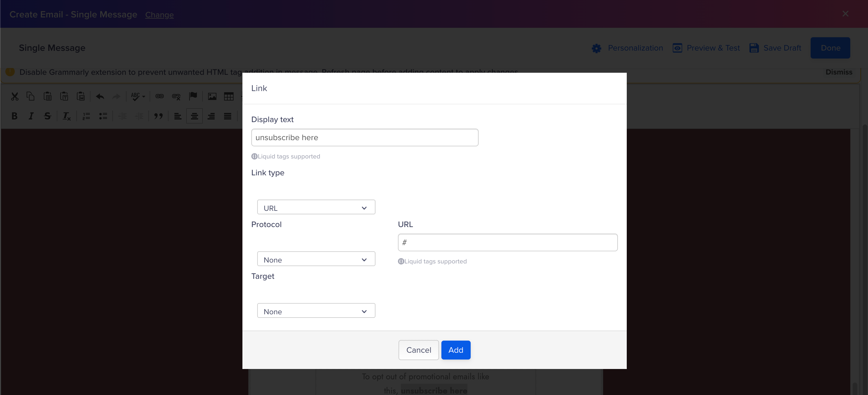This screenshot has width=868, height=395.
Task: Close the Create Email window
Action: click(846, 14)
